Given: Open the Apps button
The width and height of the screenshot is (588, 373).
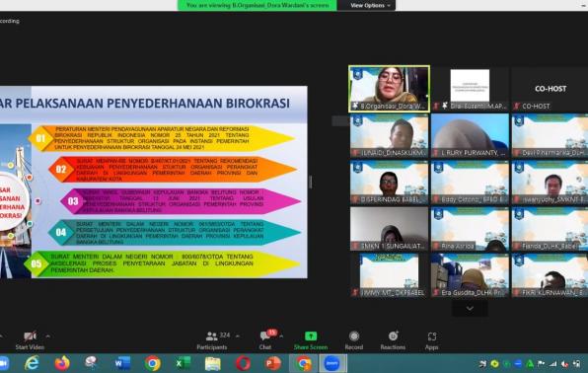Looking at the screenshot, I should (431, 340).
